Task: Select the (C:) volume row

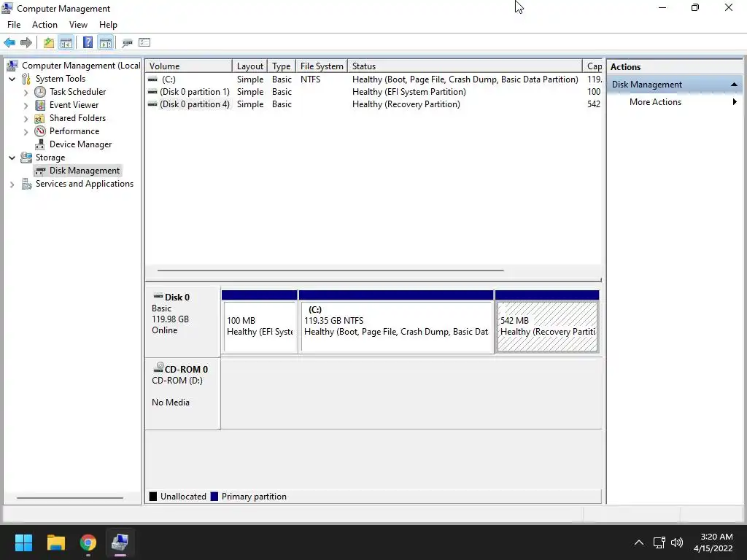Action: 373,79
